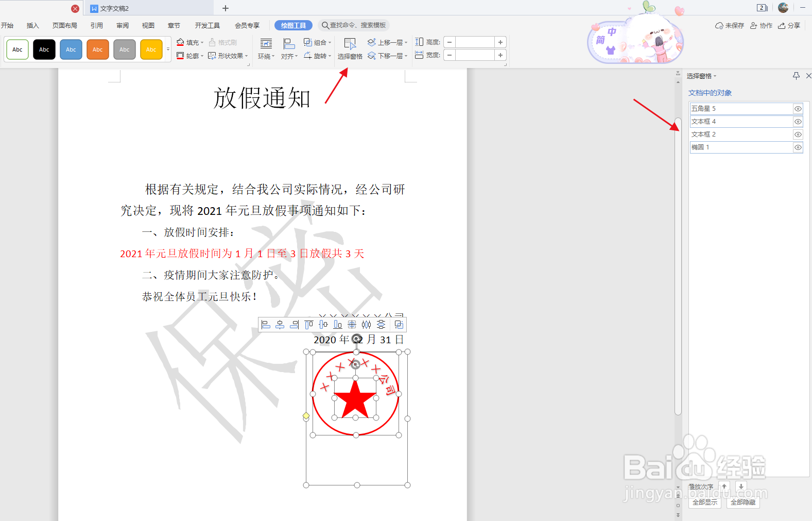Close the selection pane panel
The width and height of the screenshot is (812, 521).
pos(808,76)
